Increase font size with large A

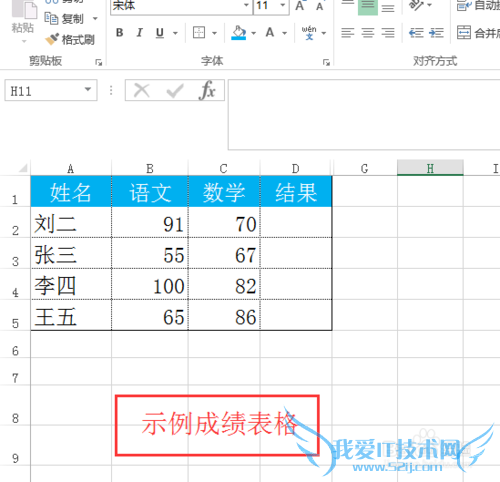300,5
